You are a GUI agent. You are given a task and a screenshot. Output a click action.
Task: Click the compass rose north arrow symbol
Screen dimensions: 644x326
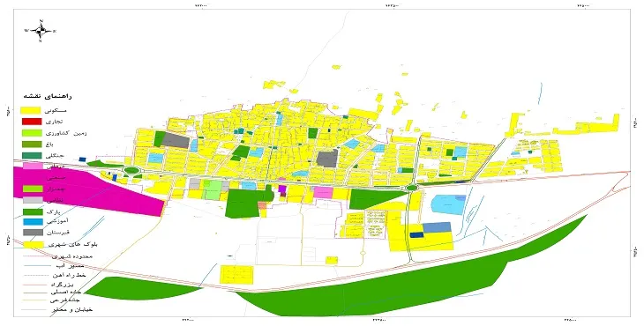pyautogui.click(x=41, y=31)
